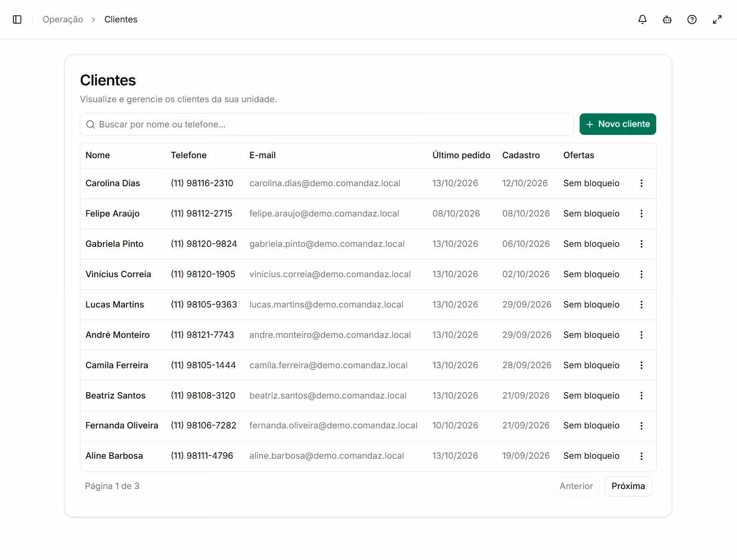Open row actions menu for Fernanda Oliveira
This screenshot has height=560, width=737.
(641, 426)
